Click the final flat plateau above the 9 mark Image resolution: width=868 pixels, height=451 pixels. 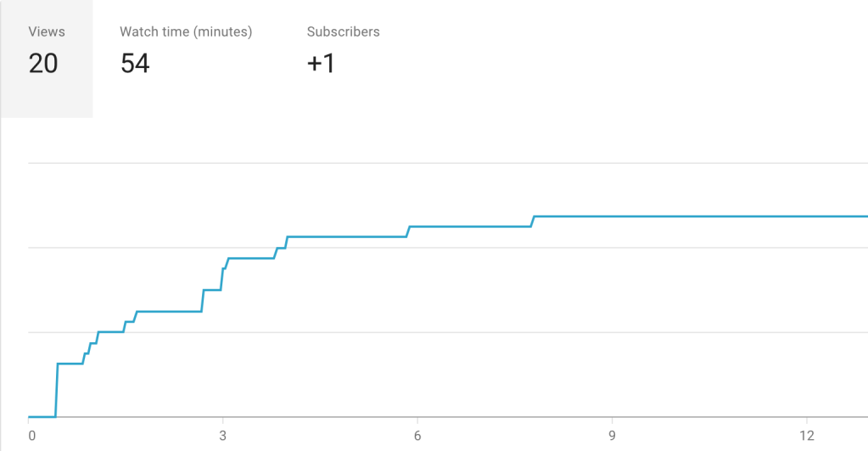pyautogui.click(x=612, y=217)
